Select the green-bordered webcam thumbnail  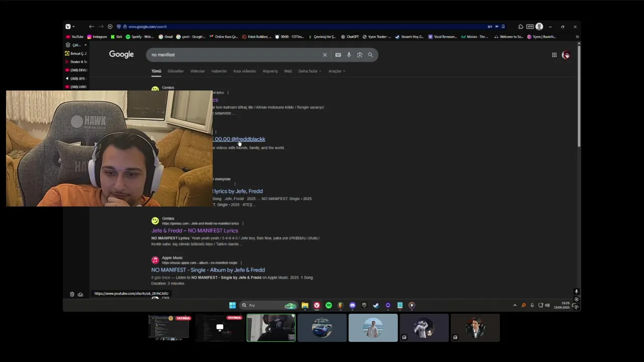[x=271, y=328]
